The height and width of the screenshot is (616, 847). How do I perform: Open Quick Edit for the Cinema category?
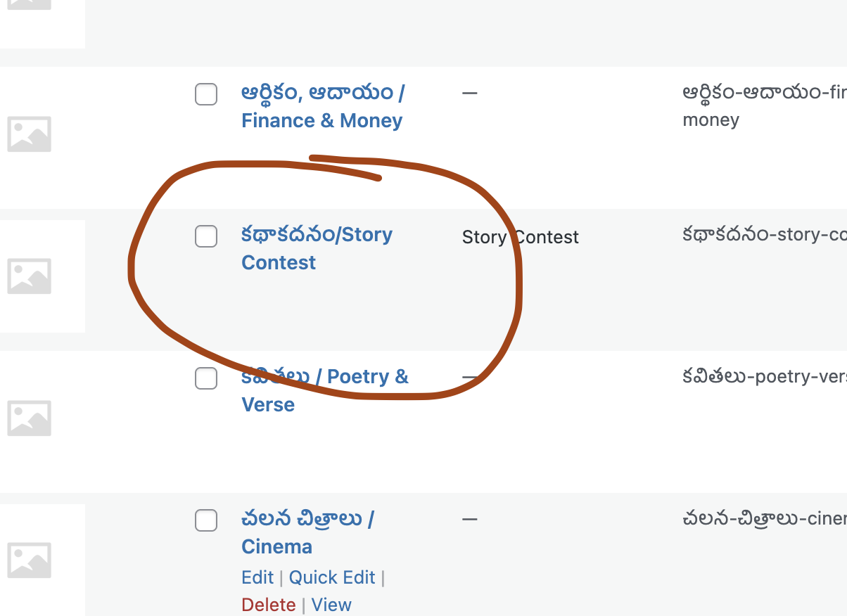pyautogui.click(x=332, y=577)
